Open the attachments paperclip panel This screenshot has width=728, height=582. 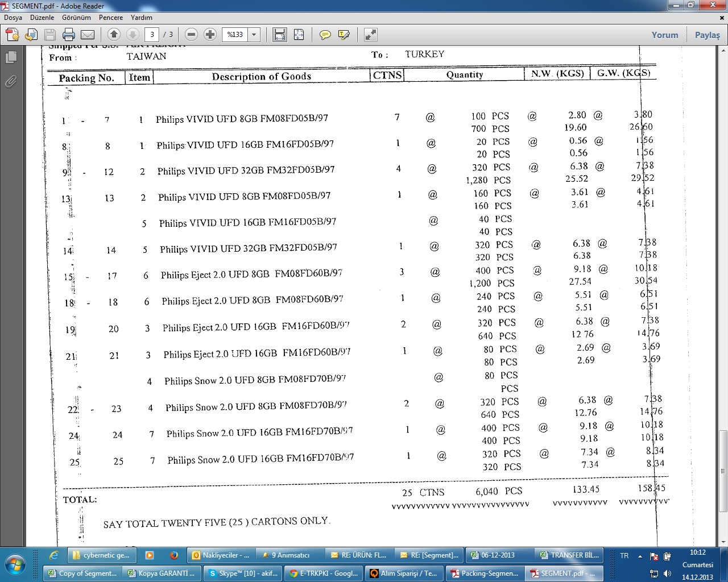click(10, 81)
